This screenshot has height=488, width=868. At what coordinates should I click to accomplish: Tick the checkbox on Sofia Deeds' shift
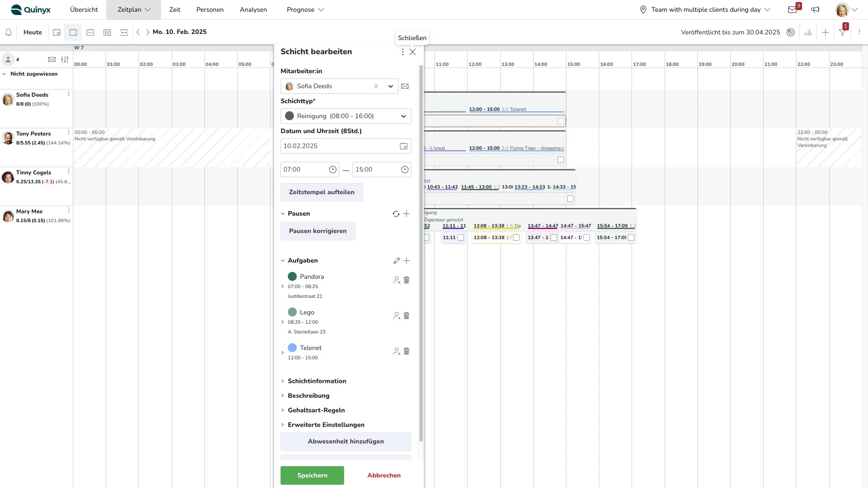click(x=561, y=121)
